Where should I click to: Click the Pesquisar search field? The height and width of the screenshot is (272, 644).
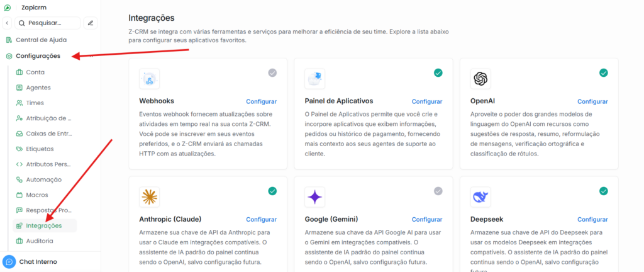tap(49, 23)
